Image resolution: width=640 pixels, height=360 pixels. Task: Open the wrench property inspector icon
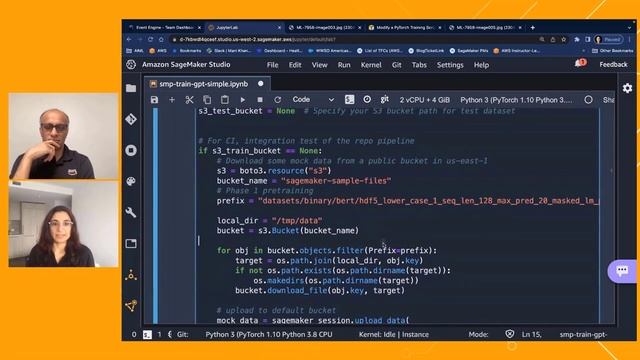pos(131,212)
